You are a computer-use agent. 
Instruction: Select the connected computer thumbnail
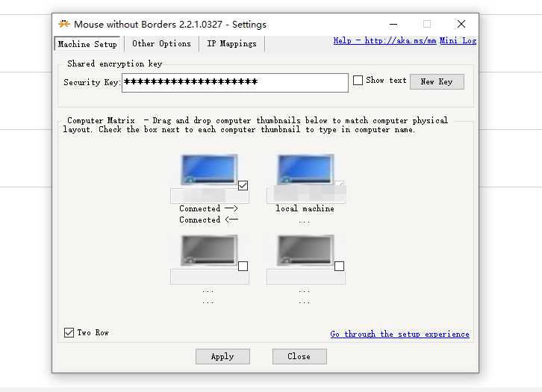click(209, 169)
